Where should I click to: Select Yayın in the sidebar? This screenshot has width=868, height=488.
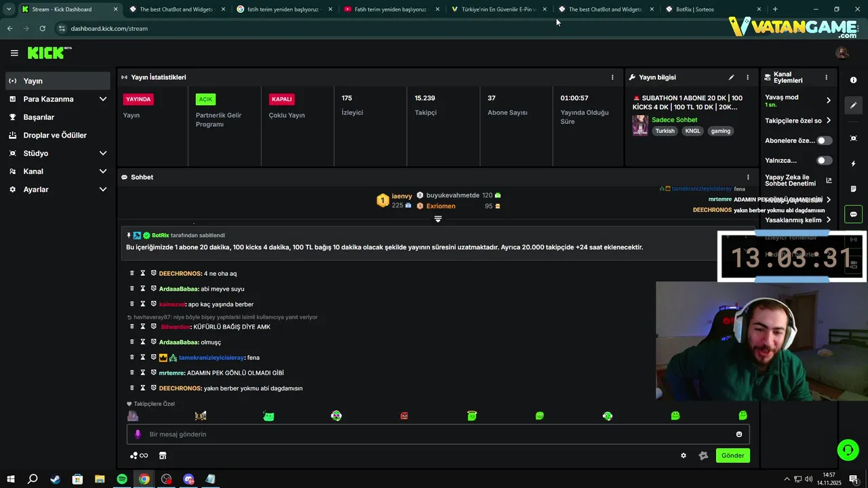coord(58,81)
